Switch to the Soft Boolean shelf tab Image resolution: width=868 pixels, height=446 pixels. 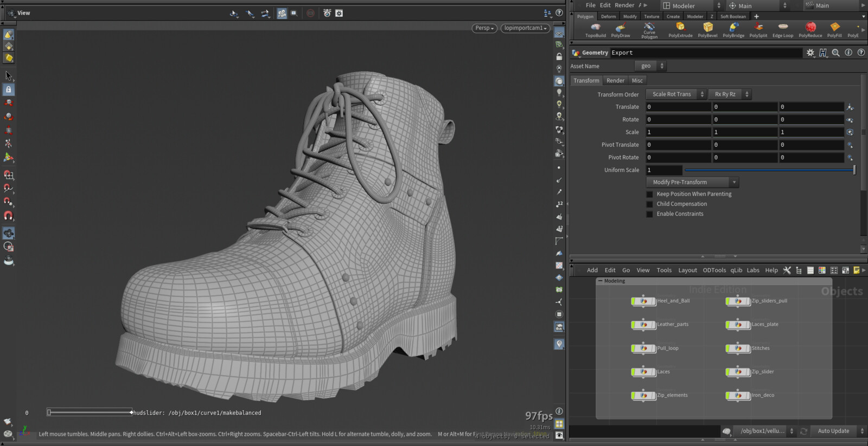[x=733, y=16]
